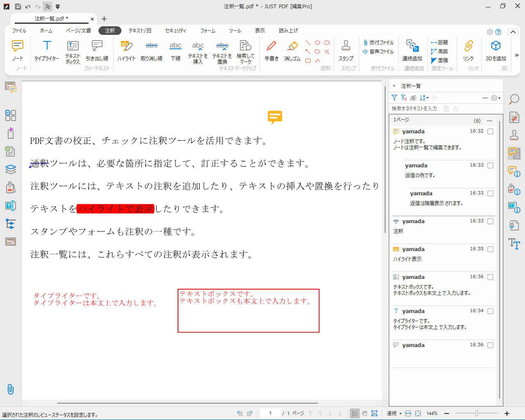Select the Note annotation tool
The width and height of the screenshot is (525, 420).
pos(18,50)
